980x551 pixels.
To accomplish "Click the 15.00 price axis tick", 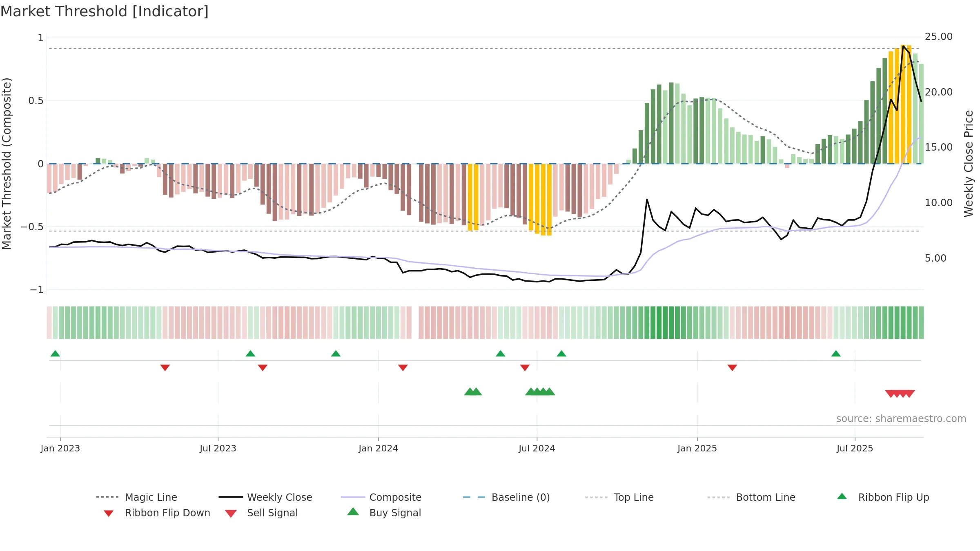I will click(x=939, y=147).
